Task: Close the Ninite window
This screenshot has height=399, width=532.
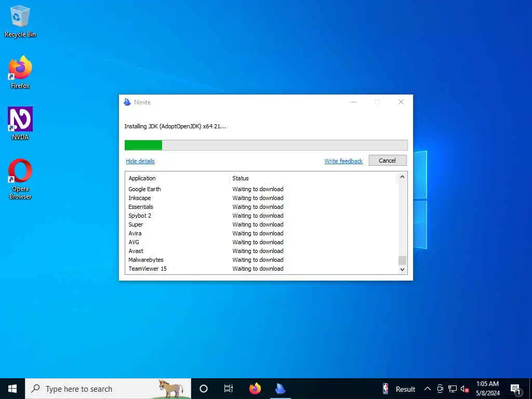Action: click(x=401, y=102)
